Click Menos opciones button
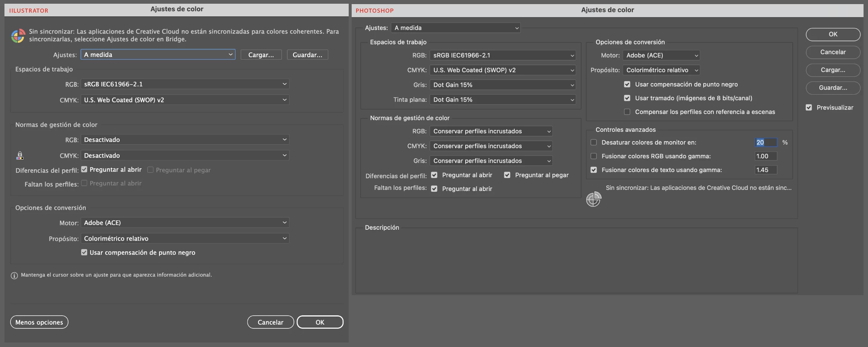Screen dimensions: 868x347 (39, 322)
